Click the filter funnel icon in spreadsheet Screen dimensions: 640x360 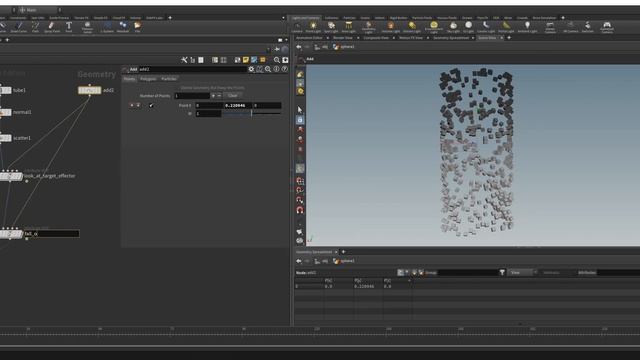pyautogui.click(x=502, y=272)
